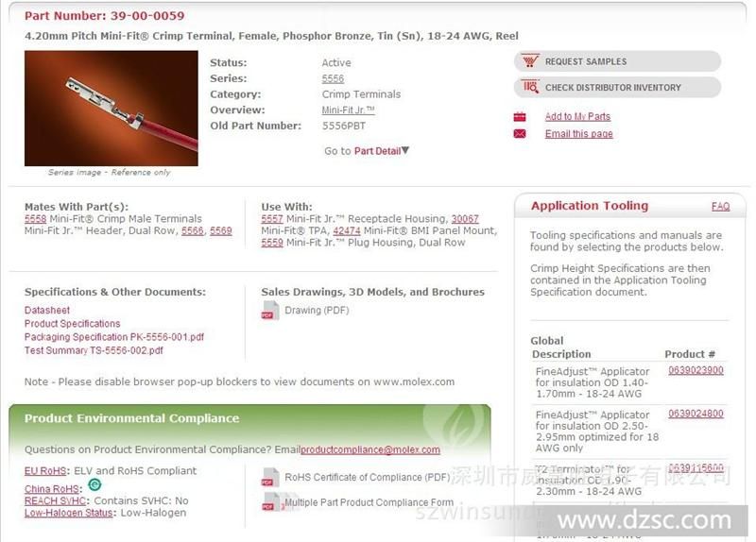Open the Product Specifications document
The image size is (756, 542).
tap(73, 324)
